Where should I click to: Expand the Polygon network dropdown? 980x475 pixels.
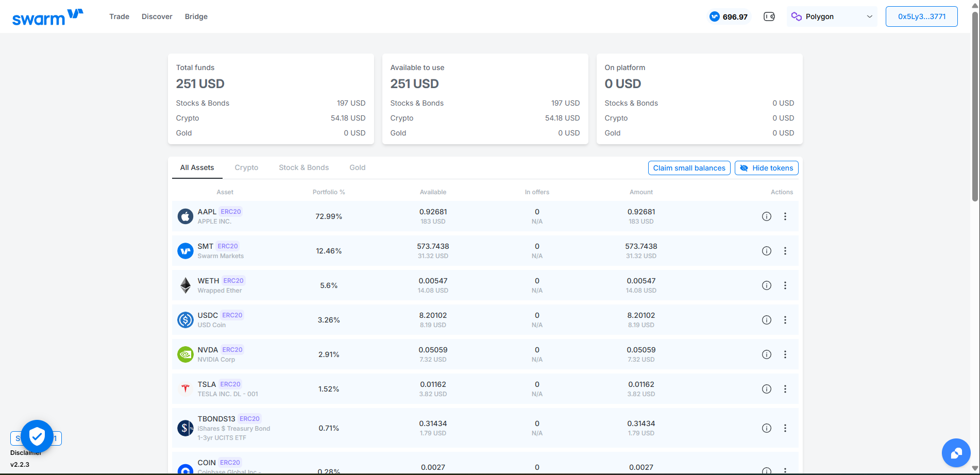click(x=832, y=16)
